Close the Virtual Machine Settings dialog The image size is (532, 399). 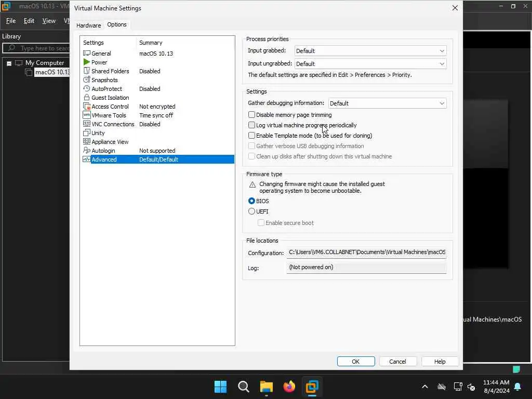pyautogui.click(x=455, y=8)
